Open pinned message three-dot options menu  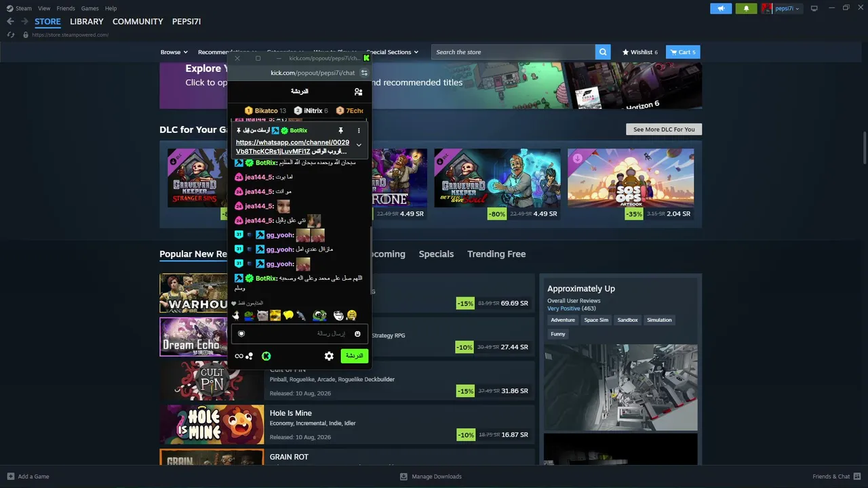click(x=359, y=130)
